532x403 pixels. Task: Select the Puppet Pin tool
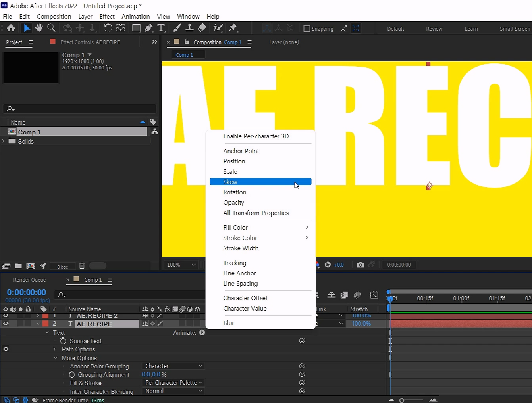point(233,28)
